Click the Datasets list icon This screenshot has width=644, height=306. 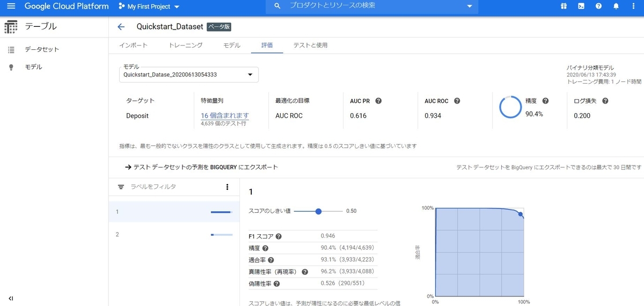tap(11, 49)
